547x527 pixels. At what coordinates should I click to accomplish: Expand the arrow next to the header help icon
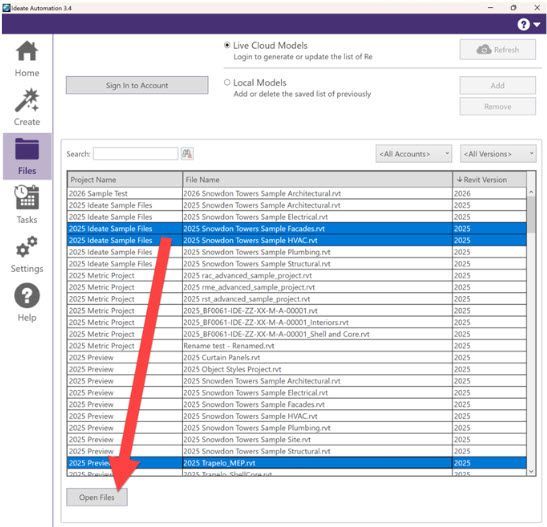point(537,25)
